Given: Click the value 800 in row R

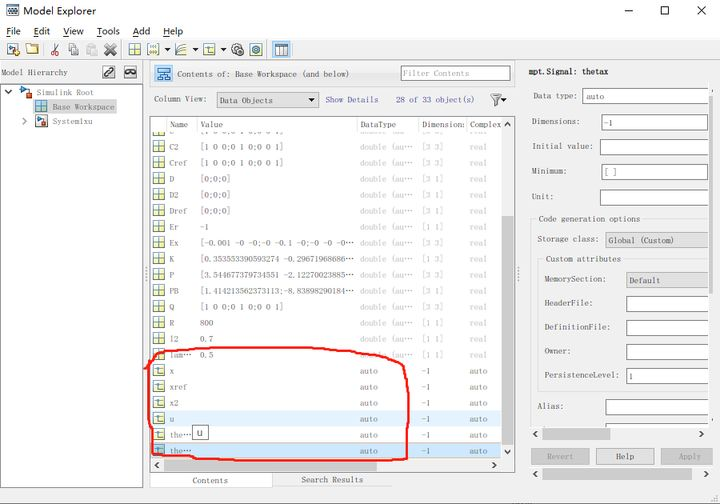Looking at the screenshot, I should pyautogui.click(x=207, y=323).
